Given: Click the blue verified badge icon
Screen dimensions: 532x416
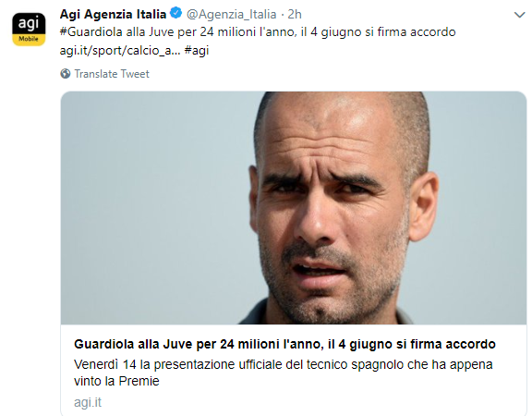Looking at the screenshot, I should [x=175, y=13].
